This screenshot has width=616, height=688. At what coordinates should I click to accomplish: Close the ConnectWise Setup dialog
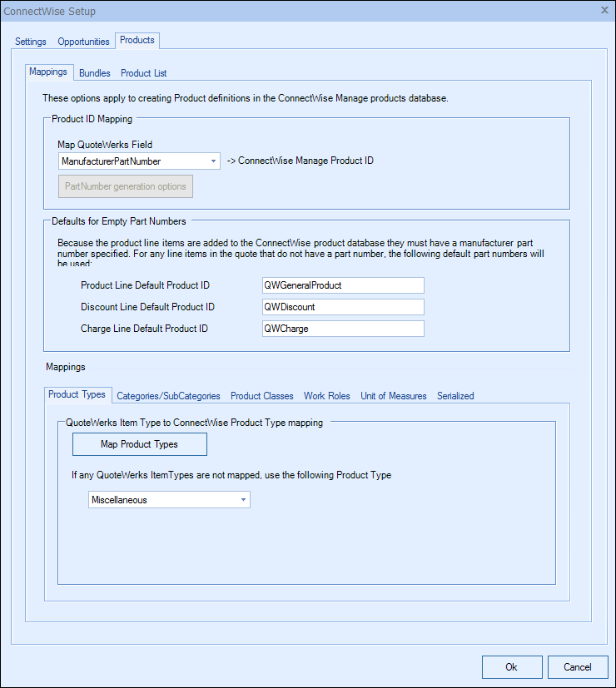coord(604,11)
